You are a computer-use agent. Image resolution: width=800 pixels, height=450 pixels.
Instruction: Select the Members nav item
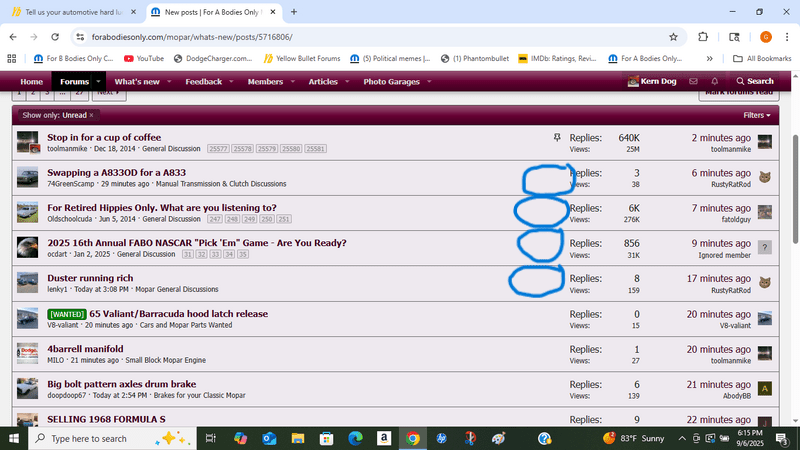(x=265, y=82)
